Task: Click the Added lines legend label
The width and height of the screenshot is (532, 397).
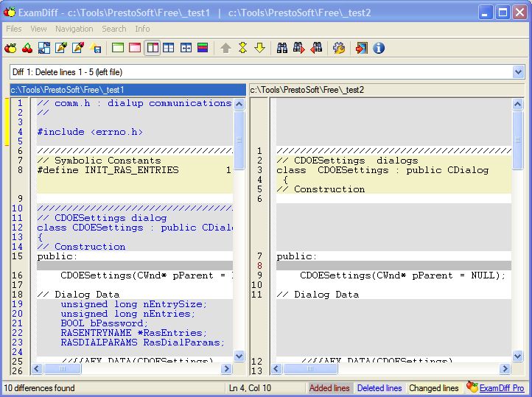Action: 329,388
